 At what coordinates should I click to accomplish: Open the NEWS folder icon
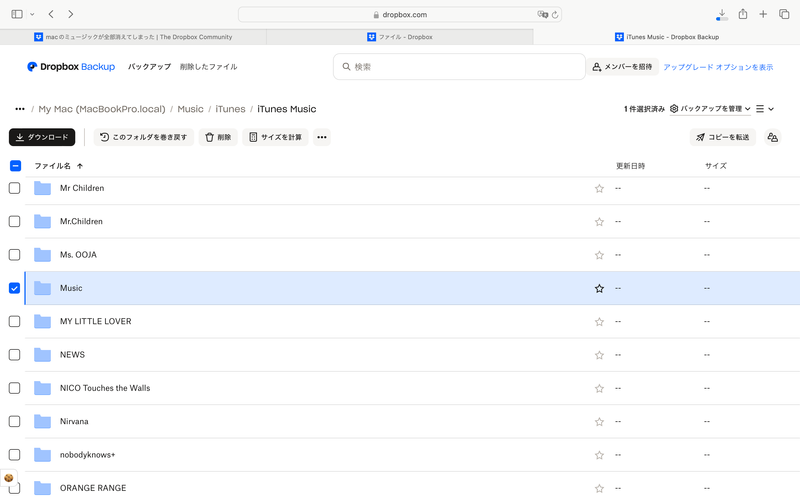(x=42, y=355)
